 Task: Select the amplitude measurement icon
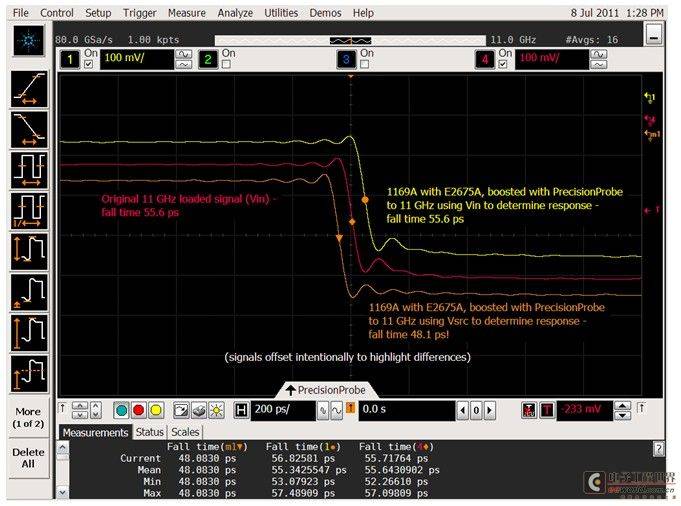(29, 333)
